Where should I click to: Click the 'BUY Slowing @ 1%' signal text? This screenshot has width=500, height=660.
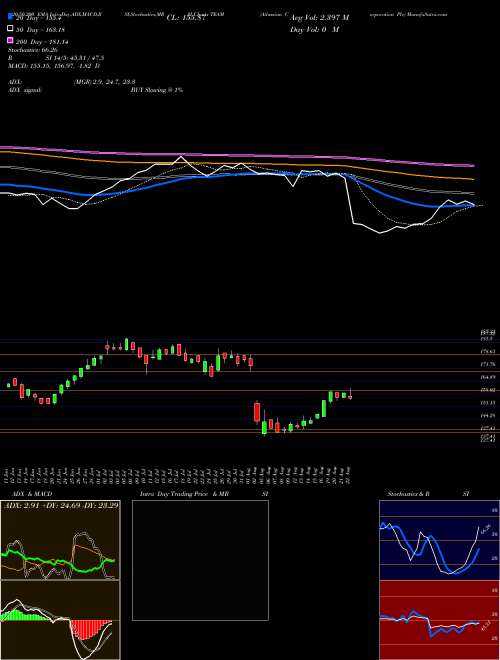click(x=157, y=90)
